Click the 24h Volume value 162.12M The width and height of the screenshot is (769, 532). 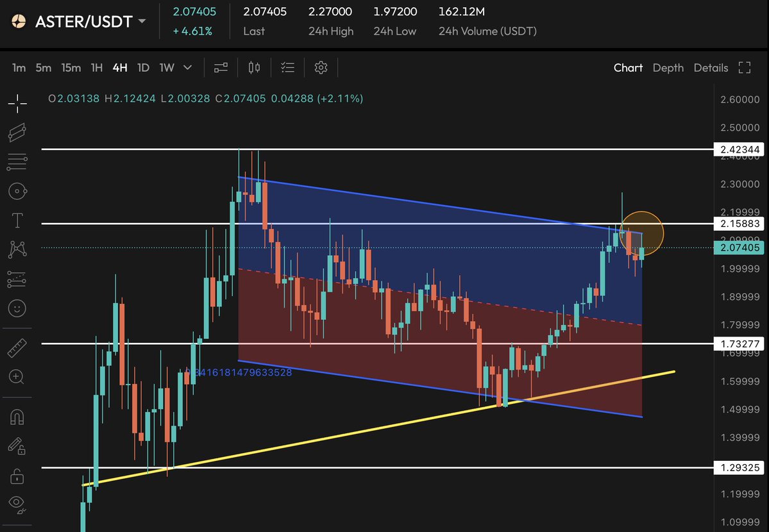click(462, 12)
